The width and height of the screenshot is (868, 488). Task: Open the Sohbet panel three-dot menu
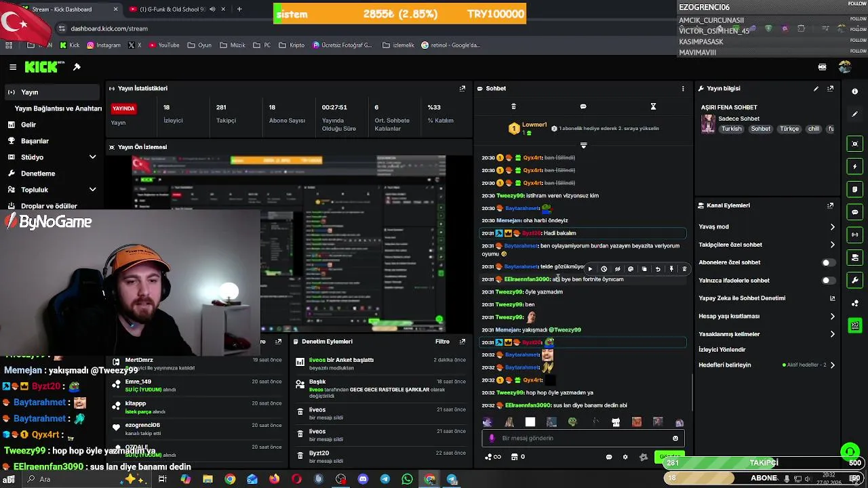pyautogui.click(x=683, y=88)
